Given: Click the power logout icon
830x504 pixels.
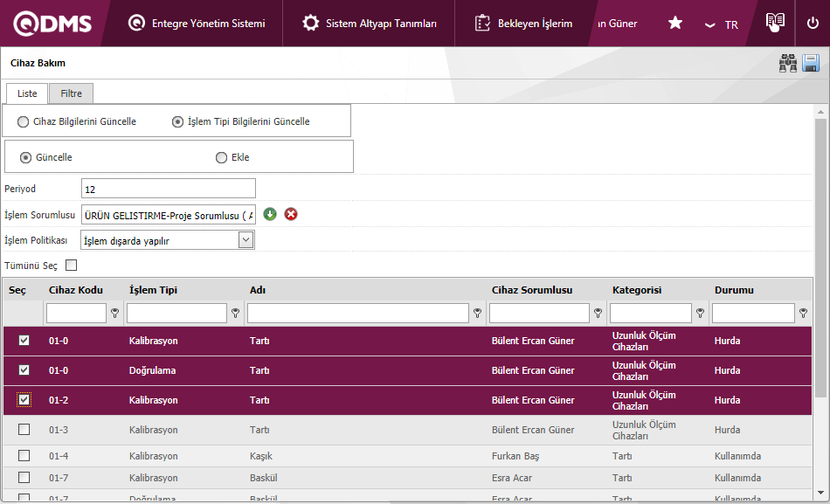Looking at the screenshot, I should (x=813, y=24).
